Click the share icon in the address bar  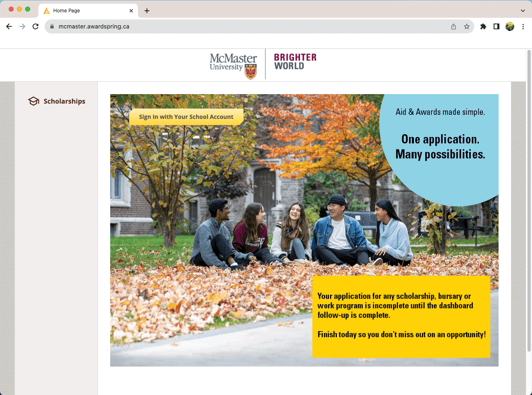click(x=454, y=26)
